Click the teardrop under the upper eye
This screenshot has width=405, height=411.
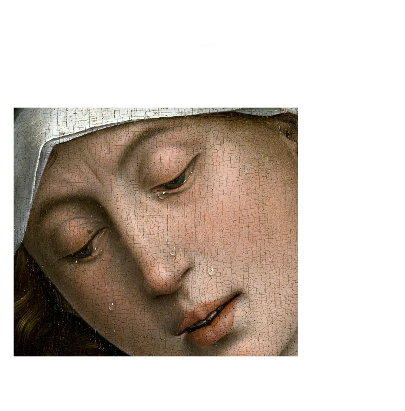pyautogui.click(x=161, y=195)
